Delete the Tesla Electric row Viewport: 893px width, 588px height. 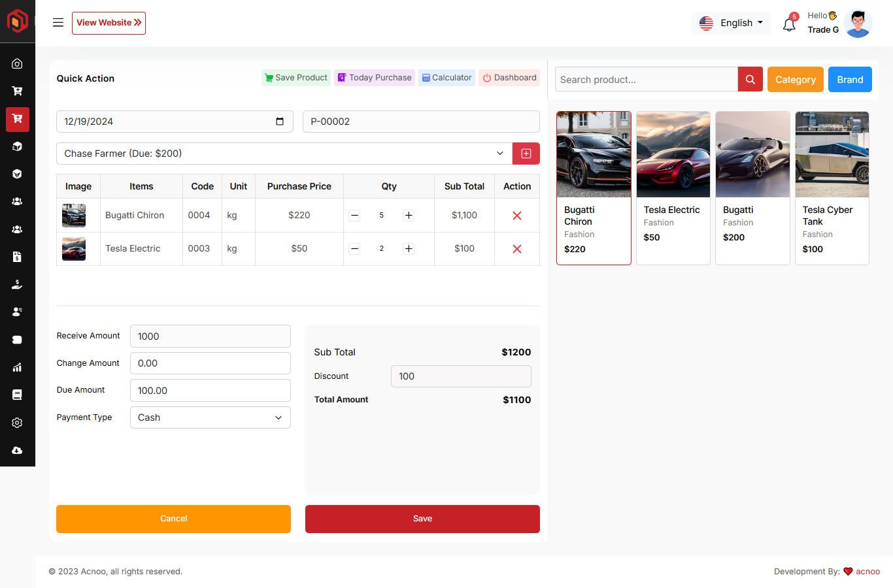tap(516, 249)
